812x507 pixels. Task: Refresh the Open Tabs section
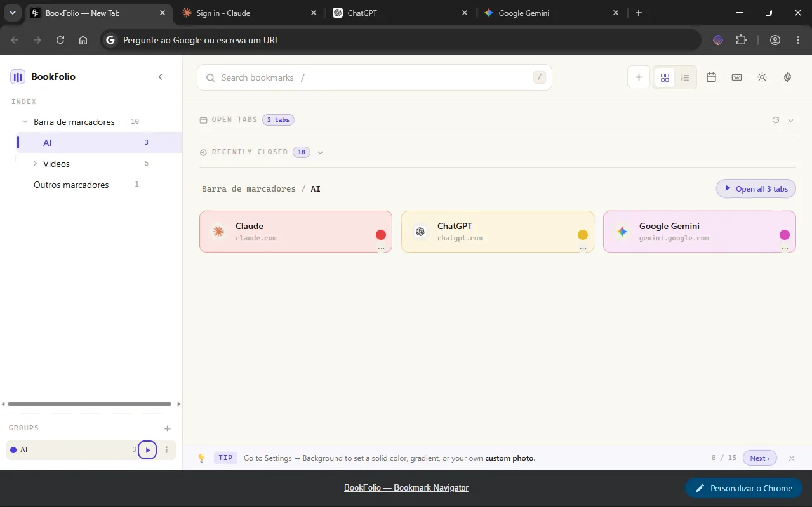[x=775, y=120]
